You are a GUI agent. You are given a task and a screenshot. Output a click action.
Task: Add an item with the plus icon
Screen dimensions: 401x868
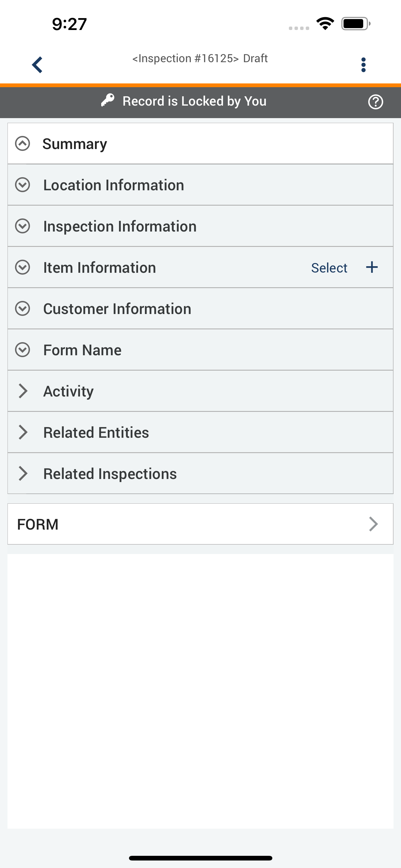pos(372,267)
